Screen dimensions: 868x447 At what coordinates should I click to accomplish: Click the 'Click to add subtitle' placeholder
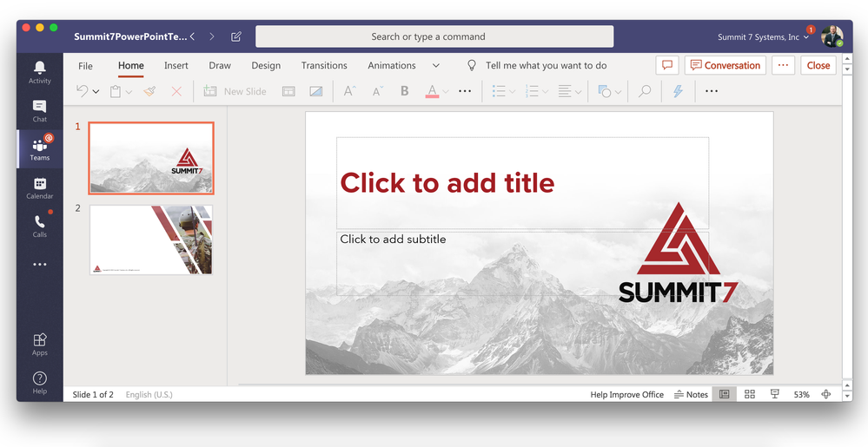point(522,263)
